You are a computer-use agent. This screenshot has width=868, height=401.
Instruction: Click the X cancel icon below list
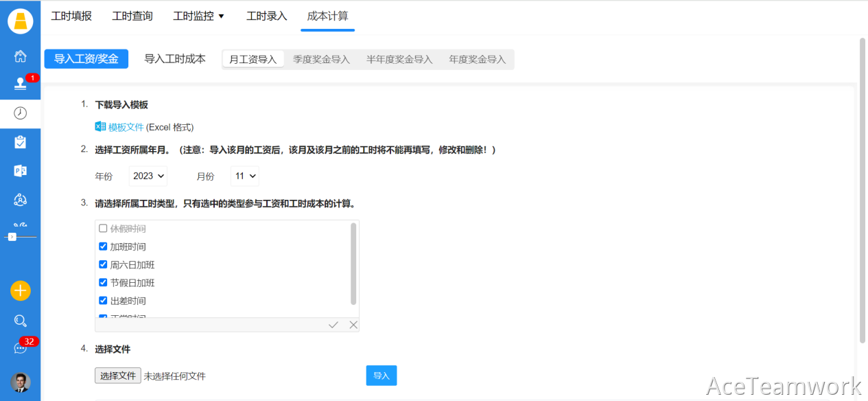353,325
